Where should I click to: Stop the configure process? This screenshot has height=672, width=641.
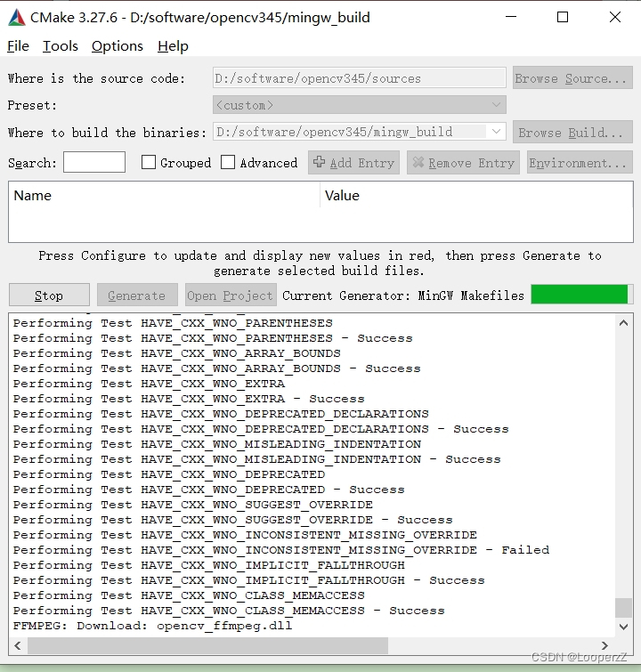[49, 295]
